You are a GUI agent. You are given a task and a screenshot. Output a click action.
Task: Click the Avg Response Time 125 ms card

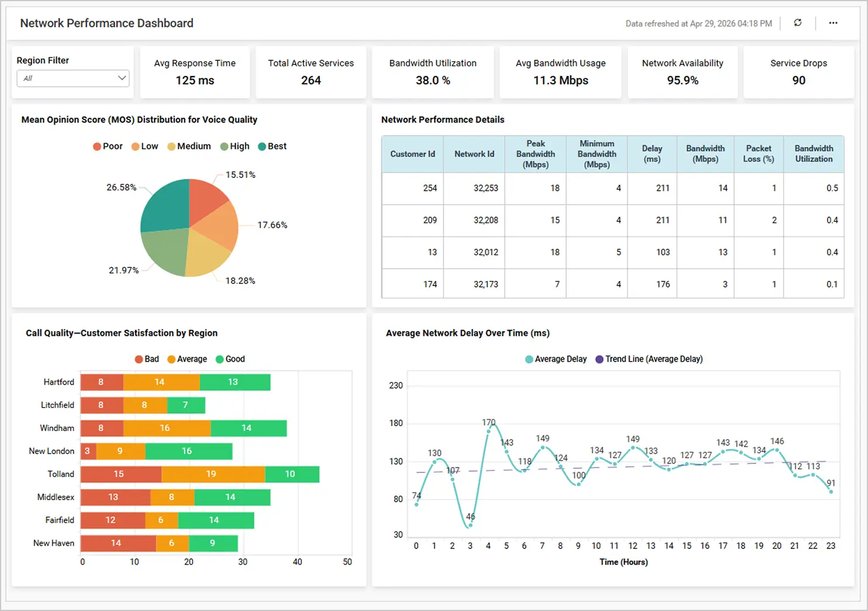coord(195,72)
